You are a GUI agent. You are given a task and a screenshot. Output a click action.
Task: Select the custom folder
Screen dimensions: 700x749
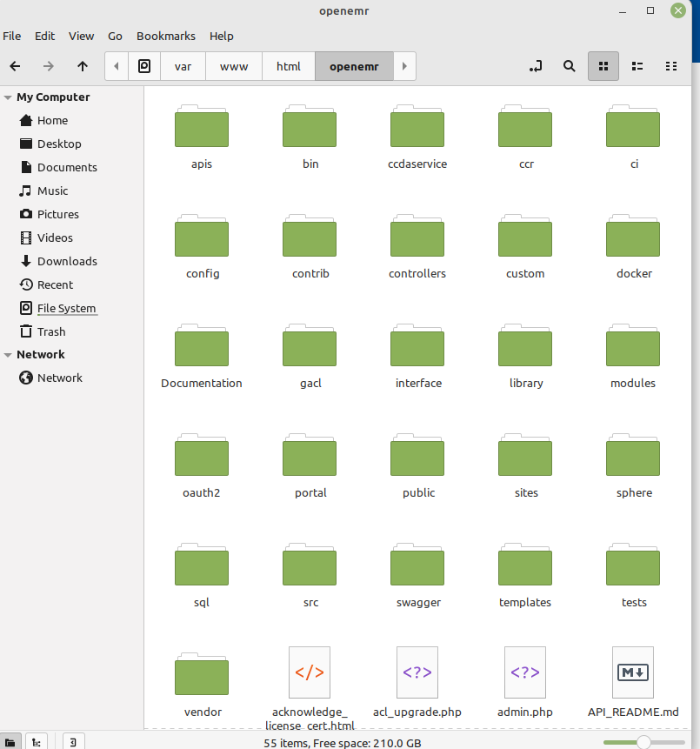(x=525, y=247)
